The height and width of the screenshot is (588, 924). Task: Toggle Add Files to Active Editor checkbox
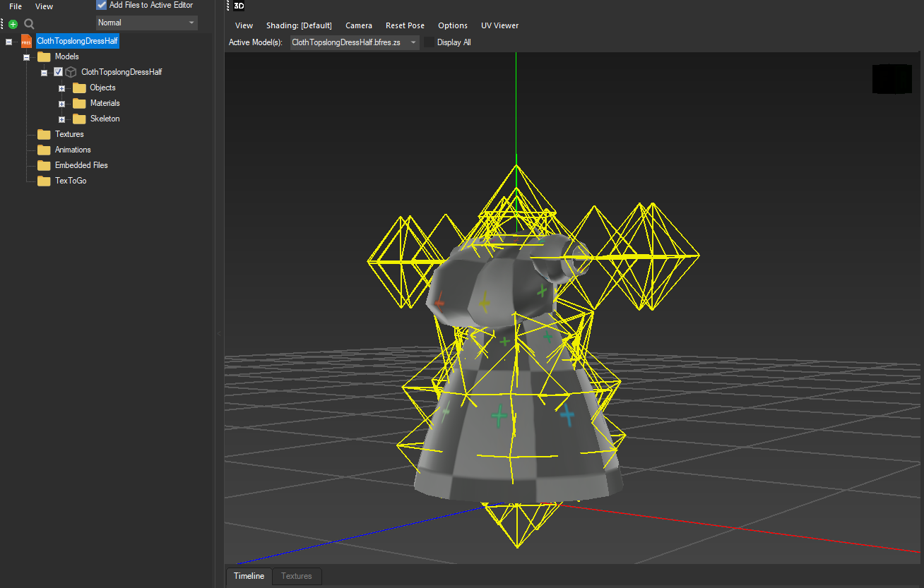101,5
